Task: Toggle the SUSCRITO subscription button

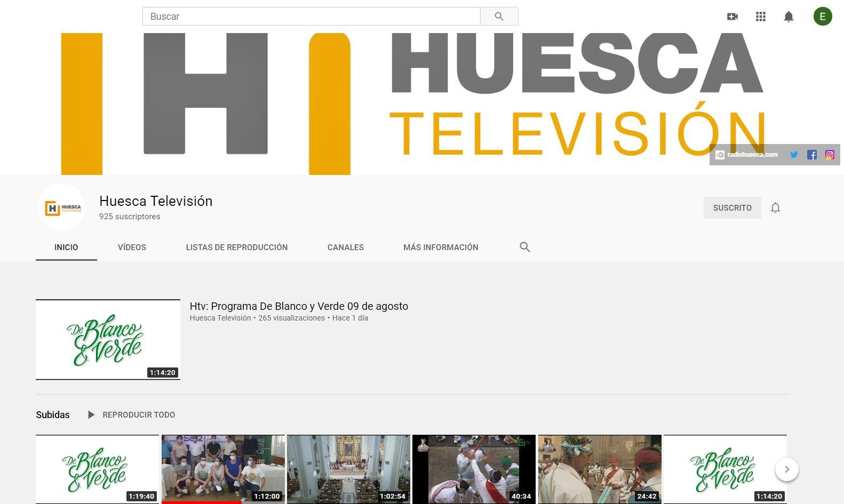Action: [732, 208]
